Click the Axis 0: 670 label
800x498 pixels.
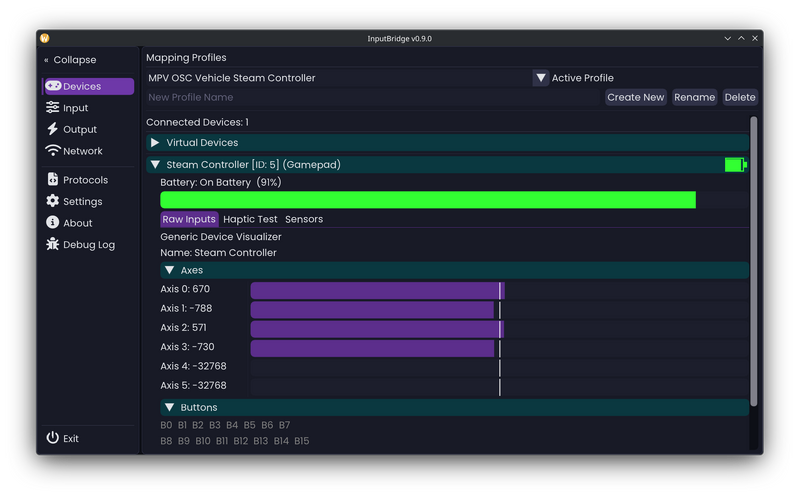[x=185, y=289]
